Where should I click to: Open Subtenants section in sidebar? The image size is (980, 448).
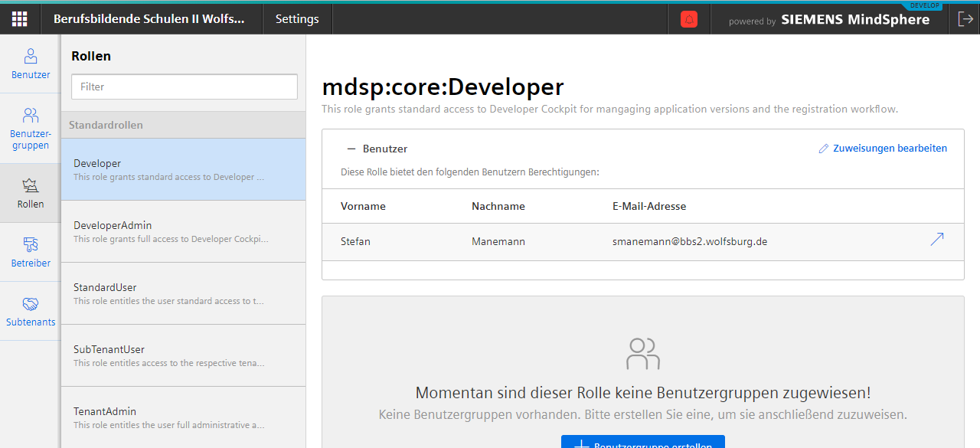click(x=31, y=311)
